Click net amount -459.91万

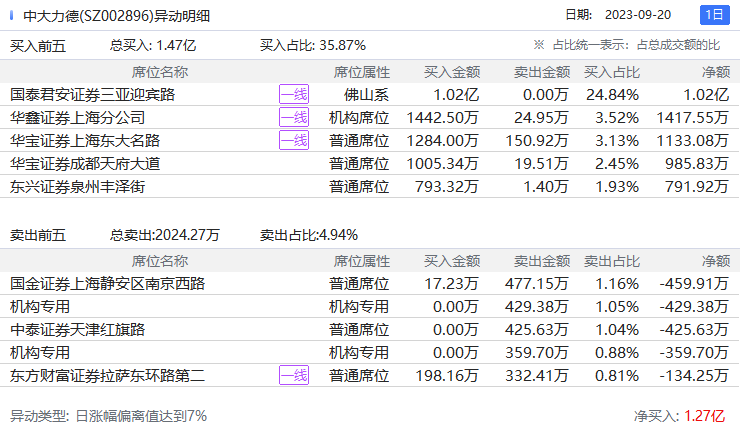point(694,284)
